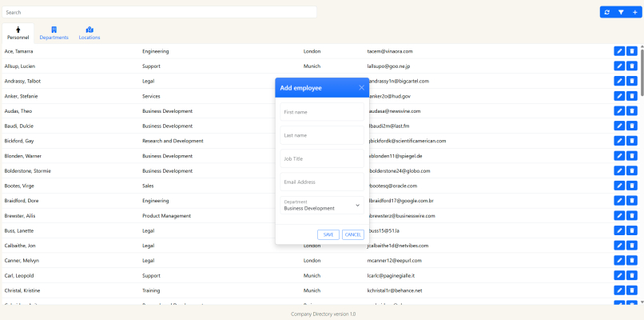Delete the Bootes, Virge row via trash icon

coord(631,186)
